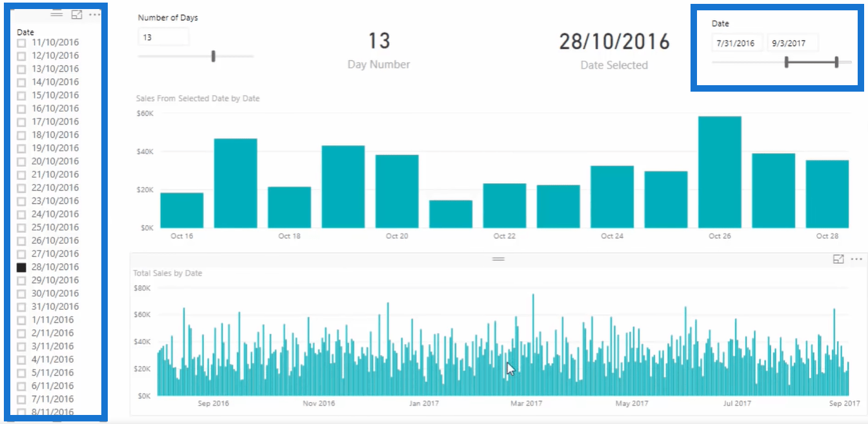Check the 7/11/2016 checkbox

coord(21,400)
